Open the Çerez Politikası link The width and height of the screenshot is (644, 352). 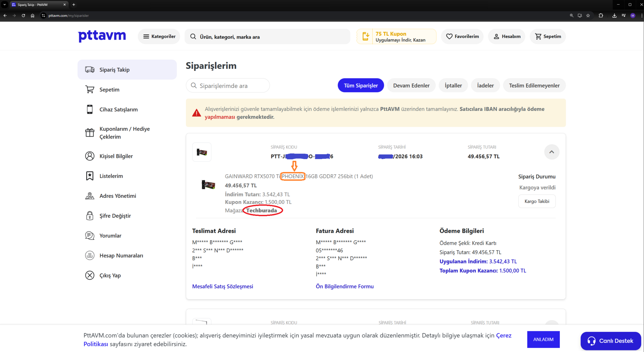(x=297, y=340)
